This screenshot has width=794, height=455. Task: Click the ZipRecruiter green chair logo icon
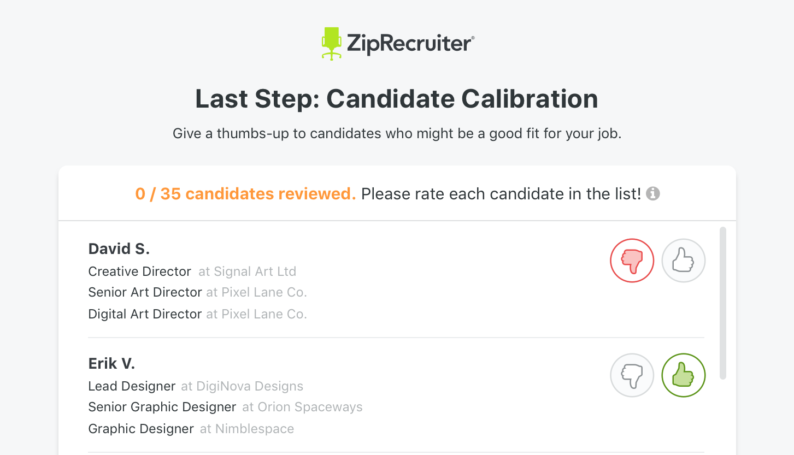point(331,43)
